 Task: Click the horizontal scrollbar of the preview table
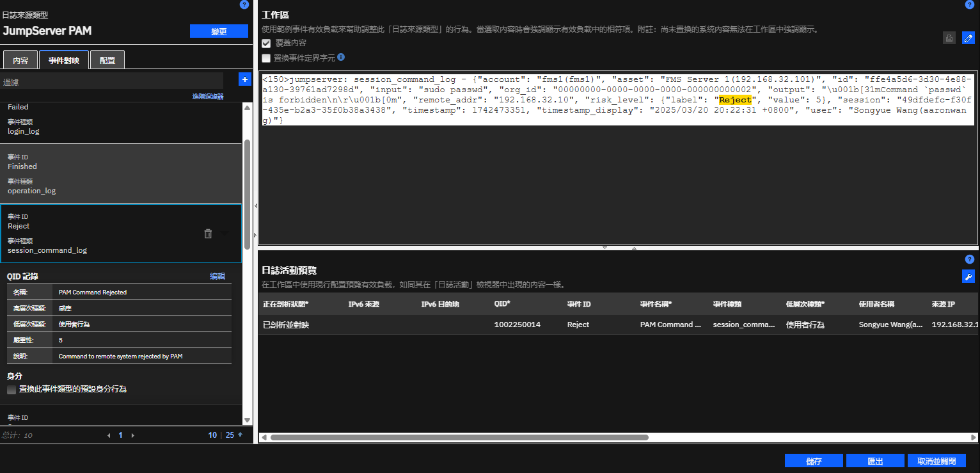click(x=459, y=438)
